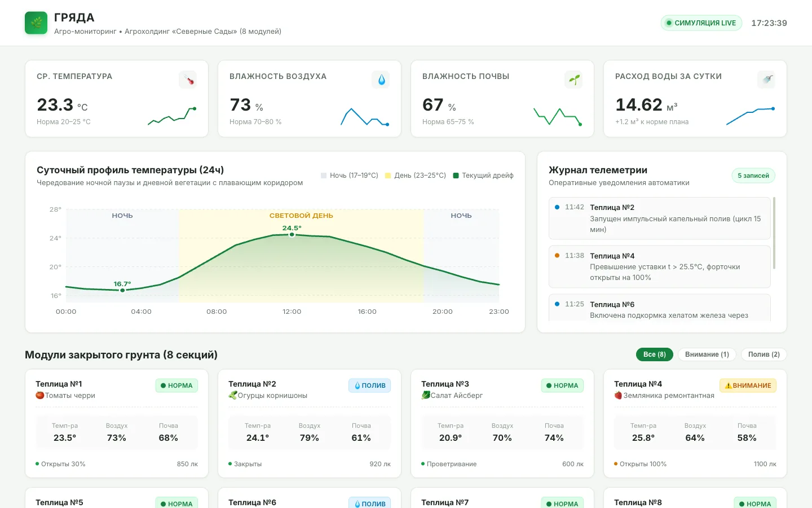Select the Все (8) filter tab
The width and height of the screenshot is (812, 508).
click(x=655, y=354)
